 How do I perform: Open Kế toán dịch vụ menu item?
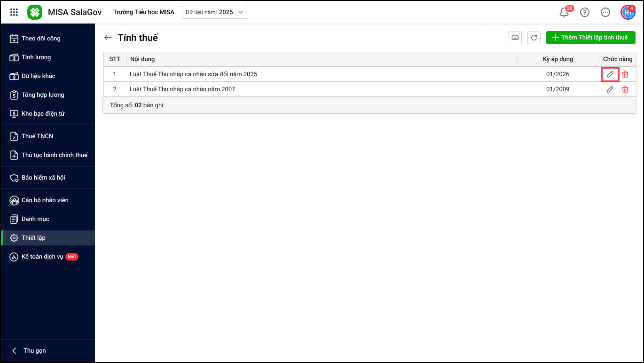(x=42, y=257)
